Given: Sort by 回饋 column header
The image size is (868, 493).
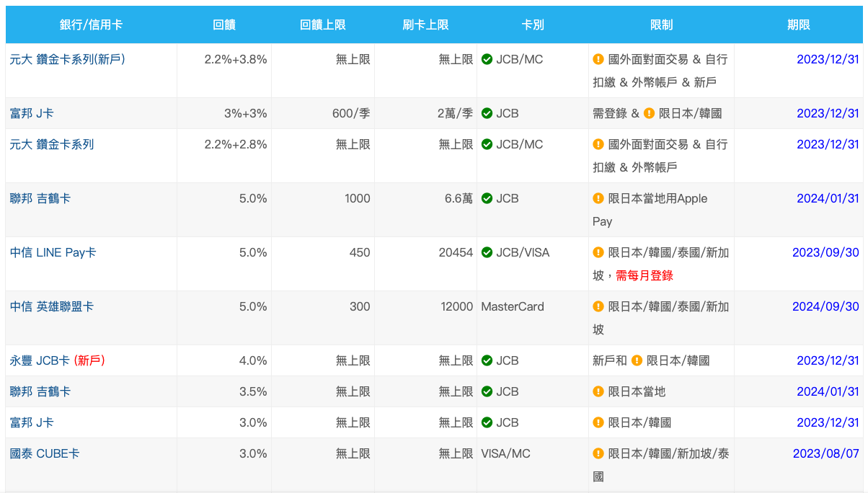Looking at the screenshot, I should tap(224, 25).
